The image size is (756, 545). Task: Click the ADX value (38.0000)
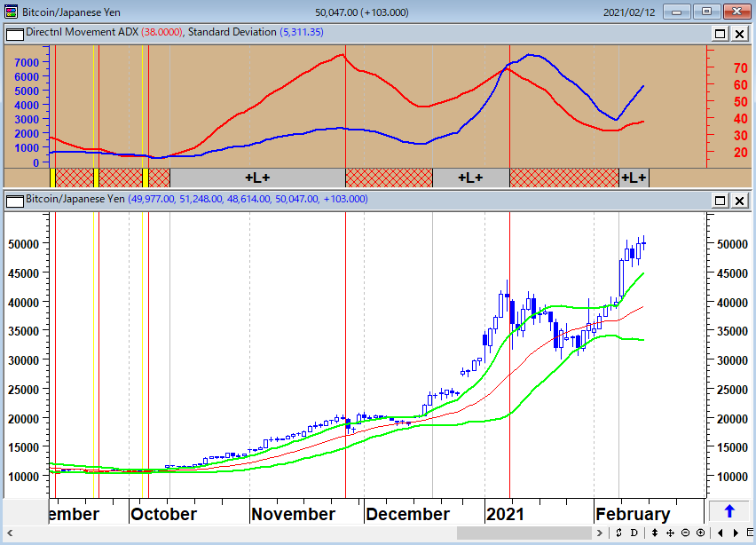pyautogui.click(x=162, y=32)
